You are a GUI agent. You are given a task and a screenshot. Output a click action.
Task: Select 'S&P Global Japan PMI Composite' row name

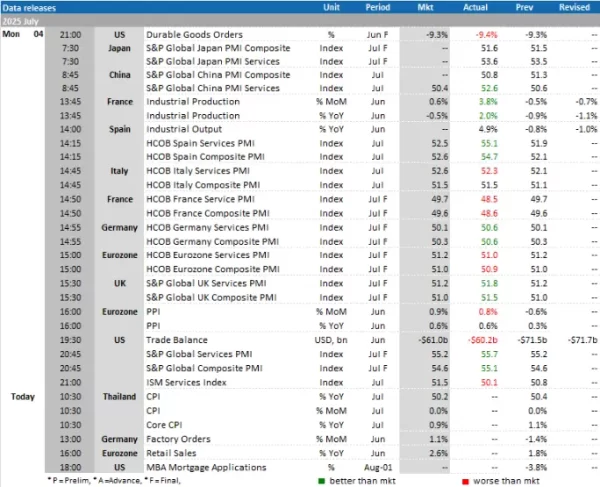[x=218, y=48]
